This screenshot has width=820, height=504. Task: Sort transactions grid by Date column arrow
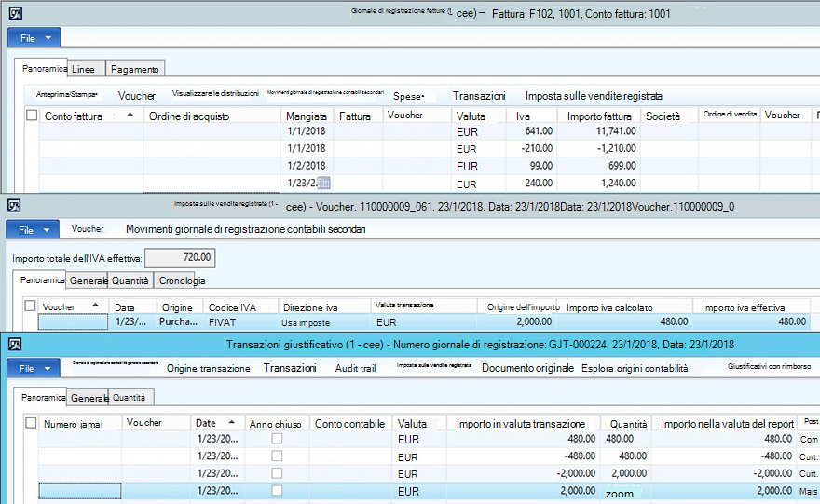click(232, 422)
